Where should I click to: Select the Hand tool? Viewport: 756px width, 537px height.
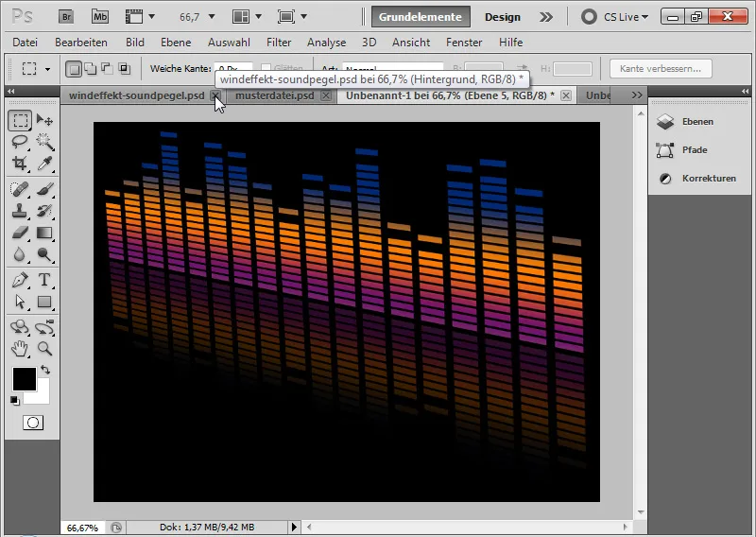pos(20,348)
